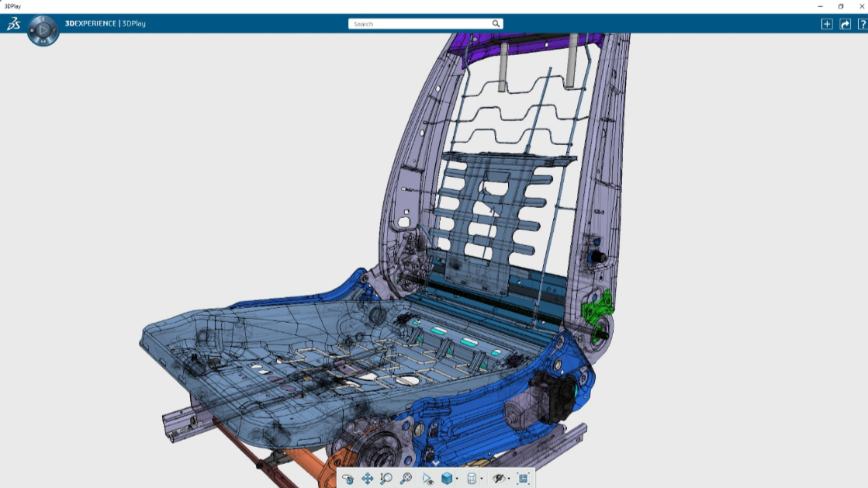
Task: Open the Add (plus) button in header
Action: pos(827,24)
